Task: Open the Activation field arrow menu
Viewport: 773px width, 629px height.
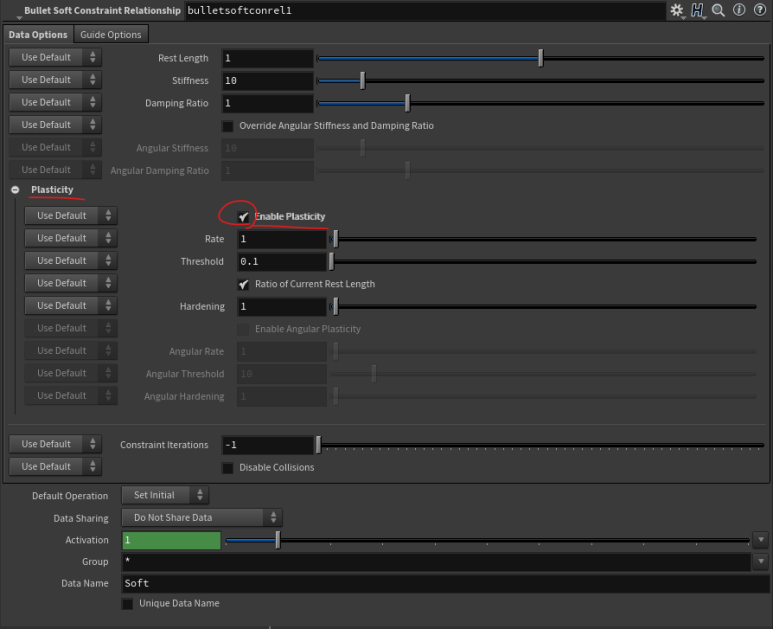Action: pyautogui.click(x=761, y=540)
